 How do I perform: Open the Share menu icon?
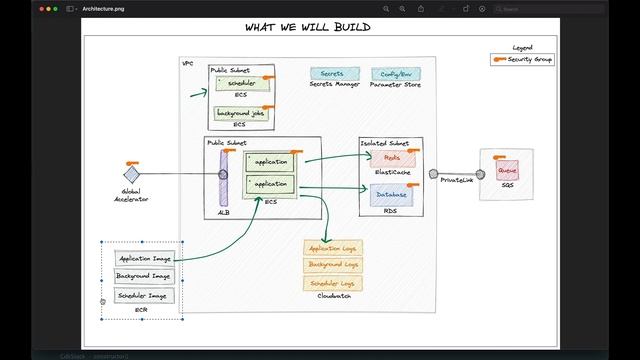tap(421, 9)
